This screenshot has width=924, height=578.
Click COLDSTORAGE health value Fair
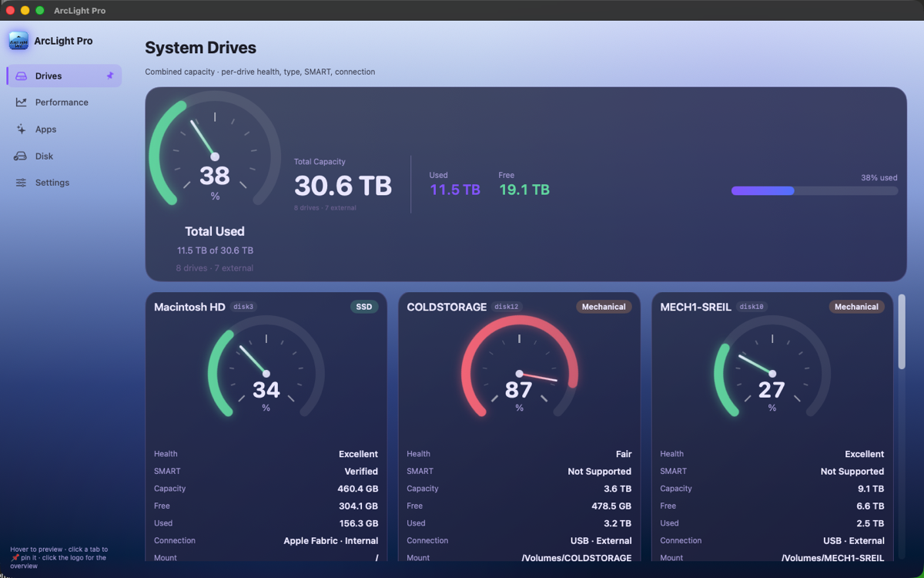coord(624,454)
